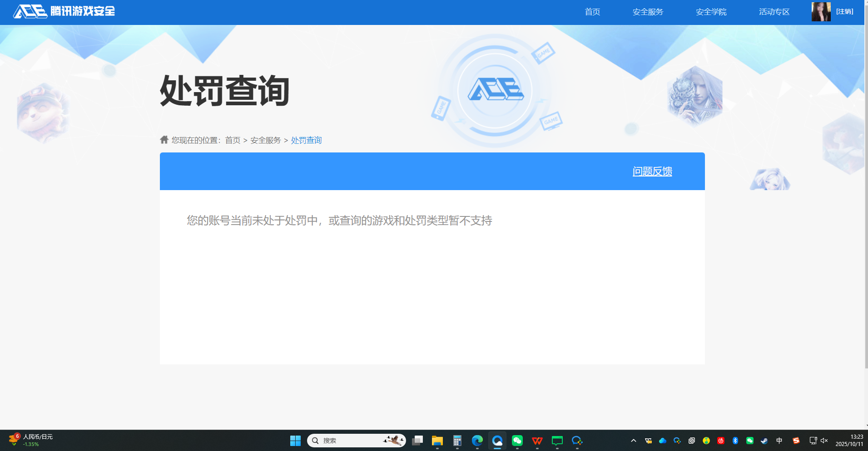Toggle Bluetooth from the system tray
This screenshot has width=868, height=451.
coord(735,440)
